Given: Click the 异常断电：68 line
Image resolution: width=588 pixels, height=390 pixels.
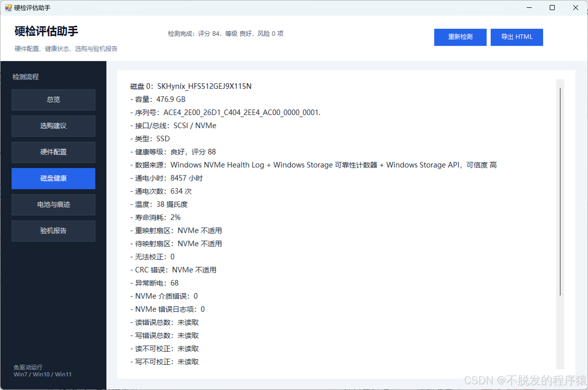Looking at the screenshot, I should coord(154,283).
